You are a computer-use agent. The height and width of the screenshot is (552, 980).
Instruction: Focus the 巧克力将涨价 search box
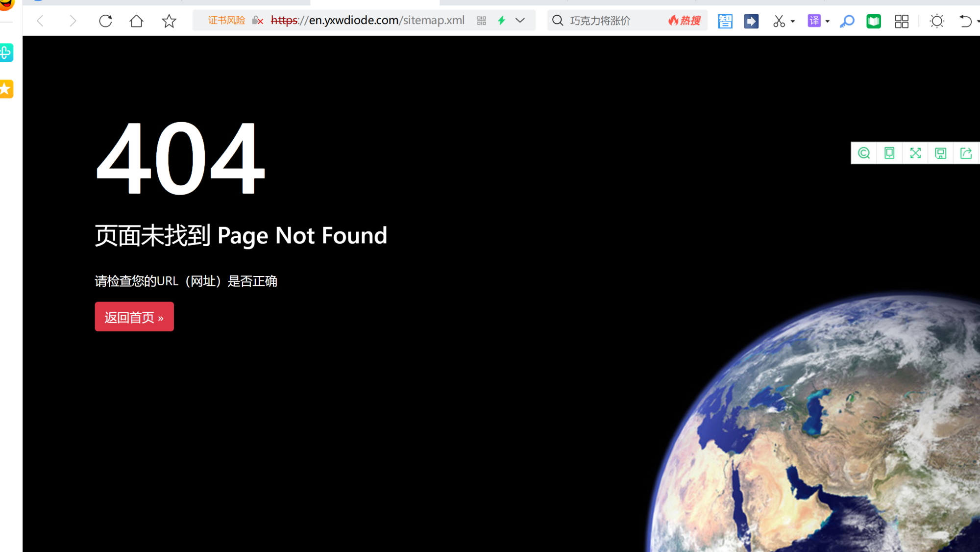click(x=600, y=21)
